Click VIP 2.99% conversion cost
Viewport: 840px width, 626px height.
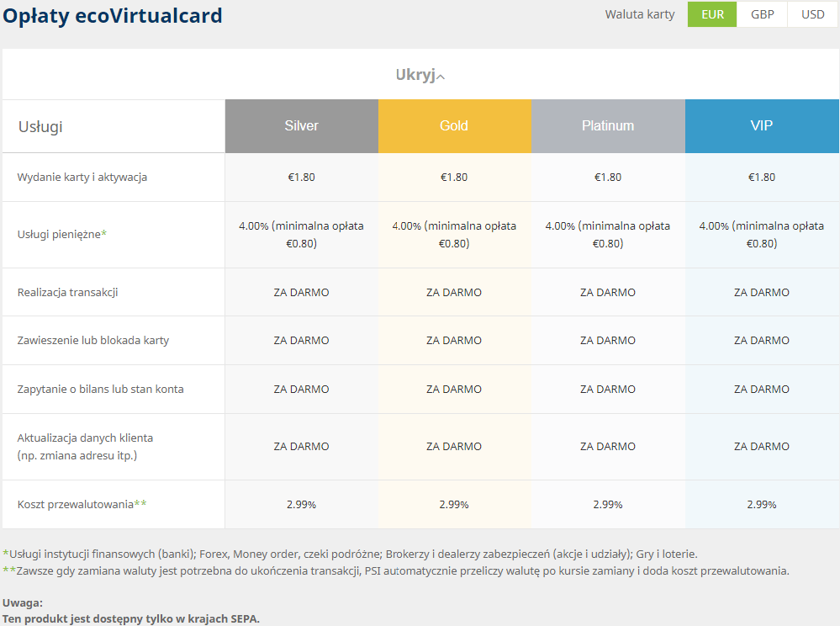pyautogui.click(x=762, y=505)
